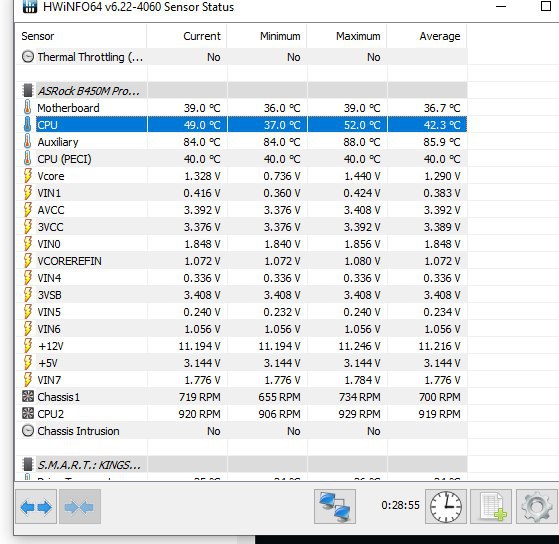Click the shrink layout arrows button
The width and height of the screenshot is (559, 544).
[x=80, y=507]
